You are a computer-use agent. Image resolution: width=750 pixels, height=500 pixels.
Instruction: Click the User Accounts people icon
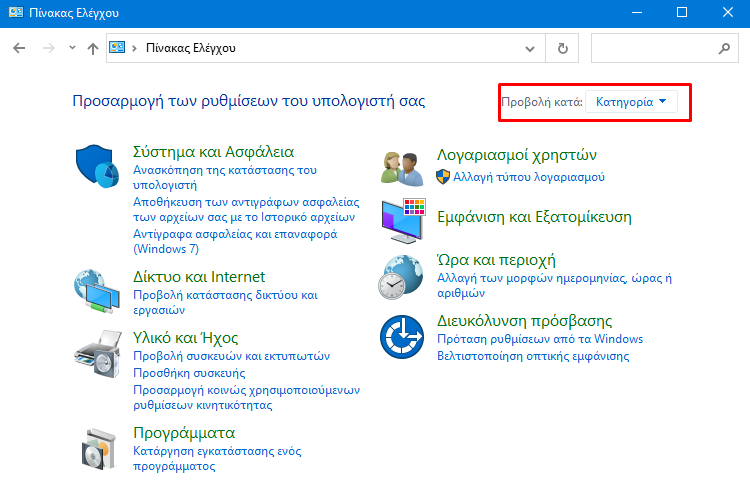pyautogui.click(x=402, y=168)
